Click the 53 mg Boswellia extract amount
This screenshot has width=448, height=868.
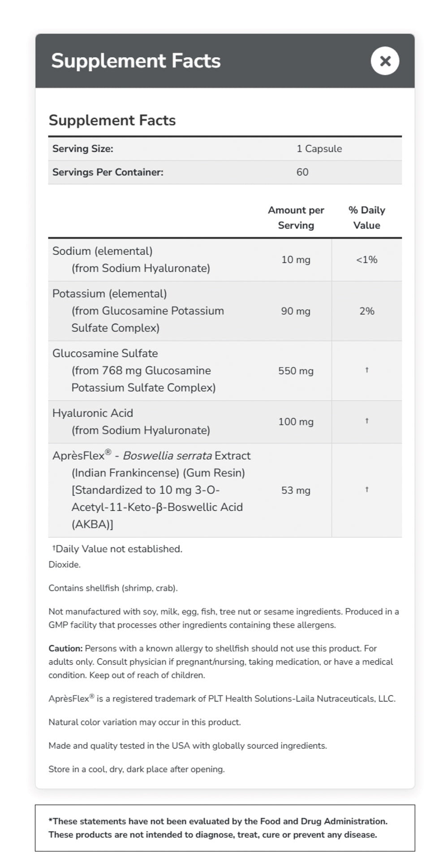pos(295,490)
